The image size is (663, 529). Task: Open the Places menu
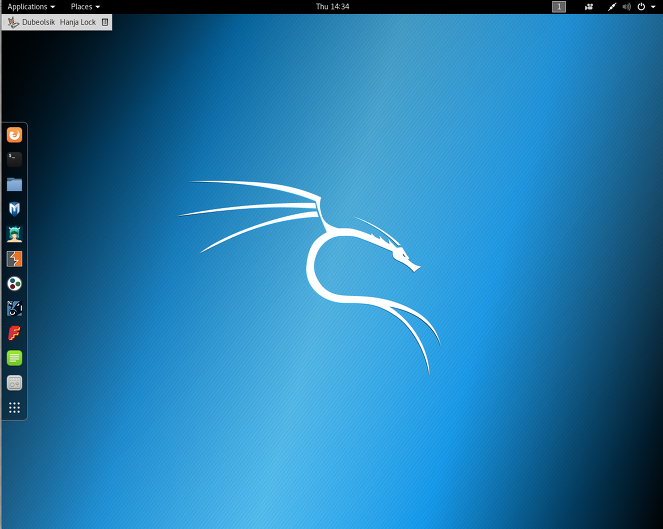[85, 7]
